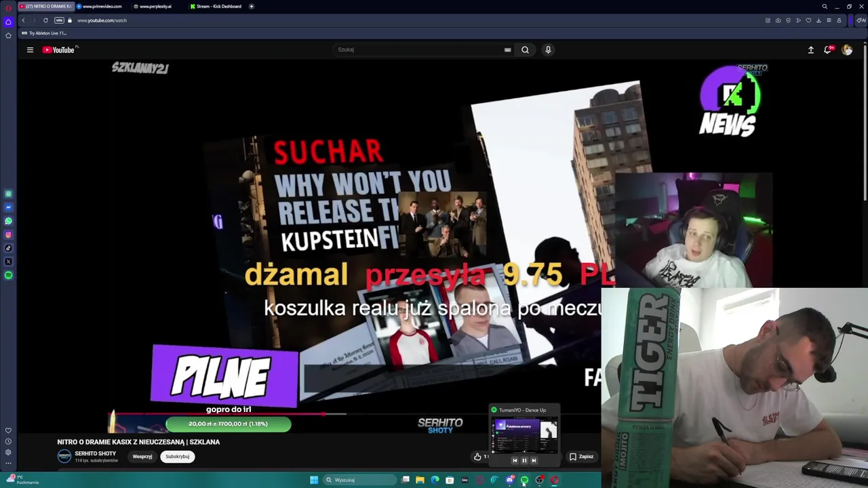Image resolution: width=868 pixels, height=488 pixels.
Task: Toggle the VPN badge in address bar
Action: coord(59,20)
